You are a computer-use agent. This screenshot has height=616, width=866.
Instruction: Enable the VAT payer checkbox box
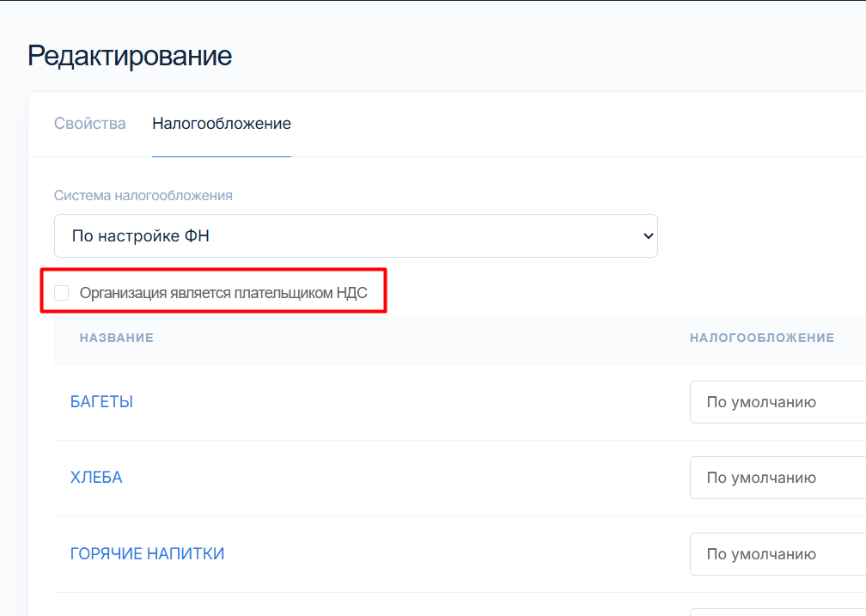click(62, 293)
